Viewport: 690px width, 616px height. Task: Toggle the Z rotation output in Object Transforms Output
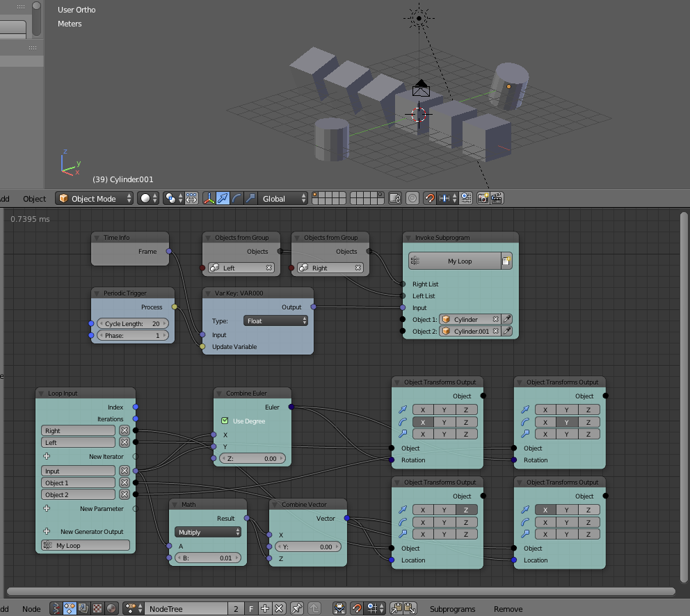pyautogui.click(x=467, y=422)
